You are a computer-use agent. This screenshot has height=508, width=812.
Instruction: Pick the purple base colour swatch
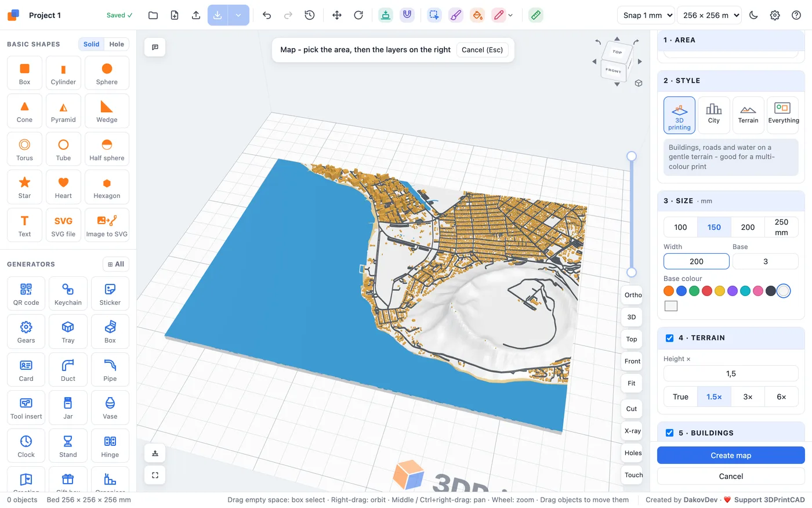733,291
